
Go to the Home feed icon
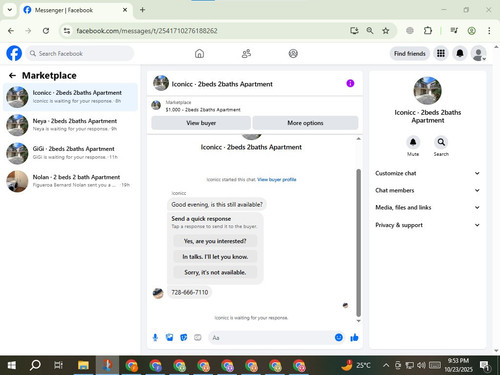pyautogui.click(x=199, y=54)
